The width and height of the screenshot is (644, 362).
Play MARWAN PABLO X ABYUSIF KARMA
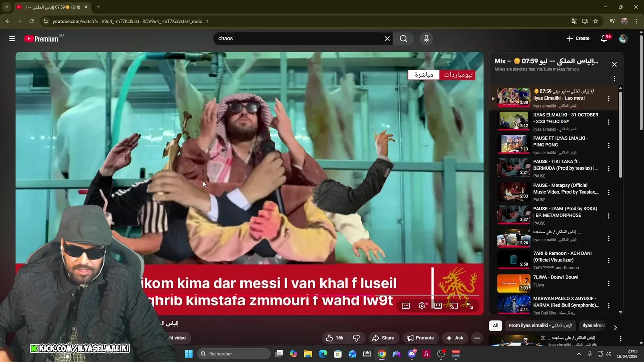pos(514,304)
